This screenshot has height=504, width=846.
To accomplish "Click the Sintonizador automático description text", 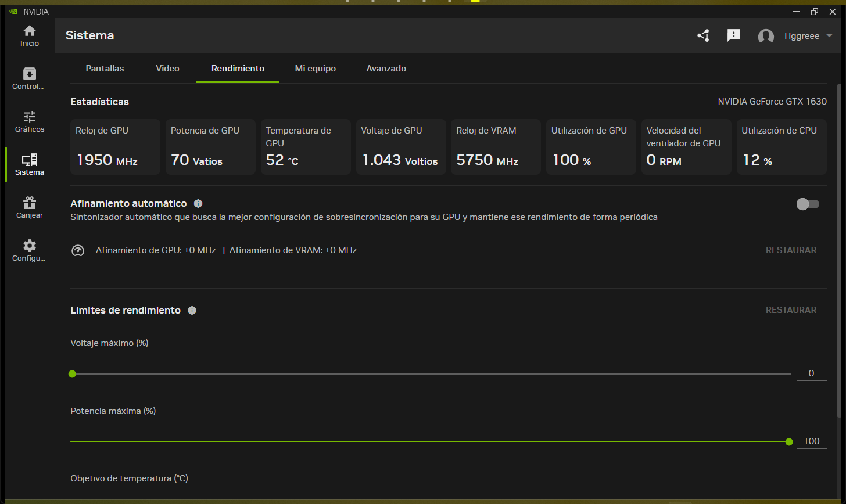I will point(364,217).
